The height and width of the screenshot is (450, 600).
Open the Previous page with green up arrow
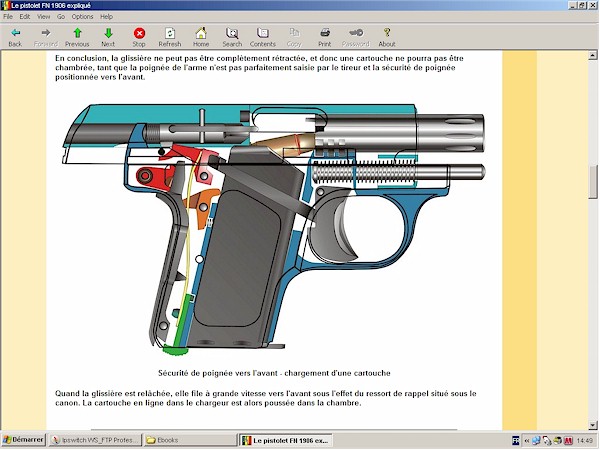pyautogui.click(x=77, y=37)
